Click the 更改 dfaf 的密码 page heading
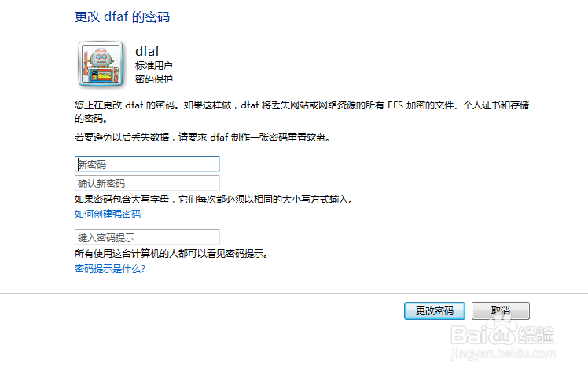Viewport: 588px width, 374px height. pyautogui.click(x=123, y=16)
